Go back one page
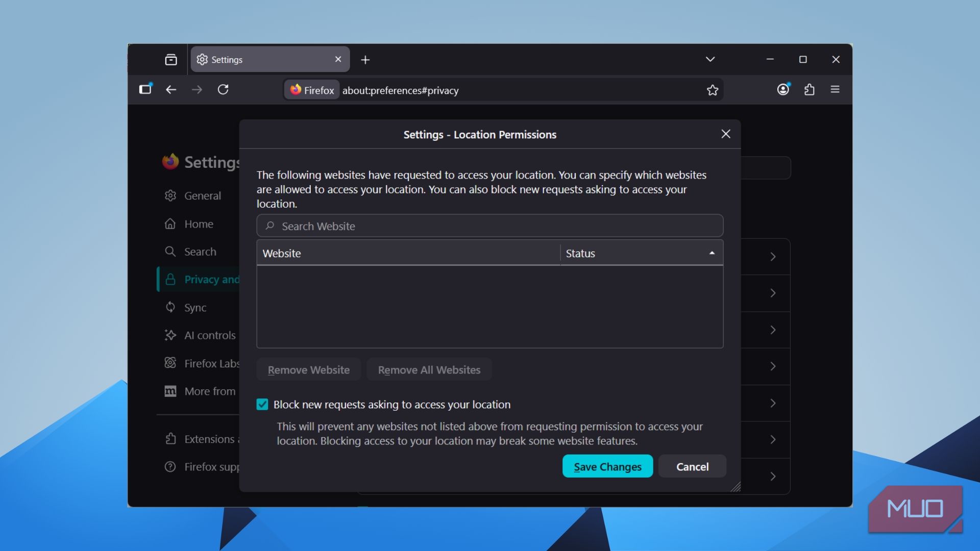The height and width of the screenshot is (551, 980). (x=171, y=90)
